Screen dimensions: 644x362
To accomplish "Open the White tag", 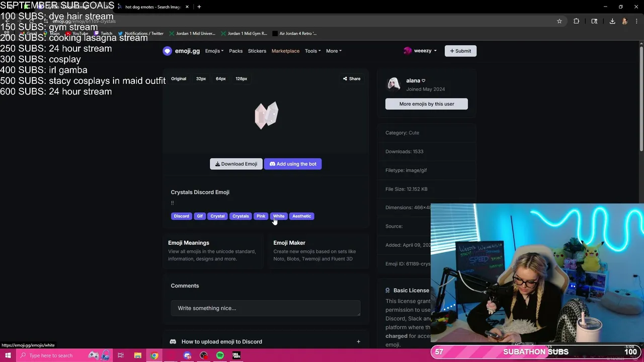I will tap(279, 216).
